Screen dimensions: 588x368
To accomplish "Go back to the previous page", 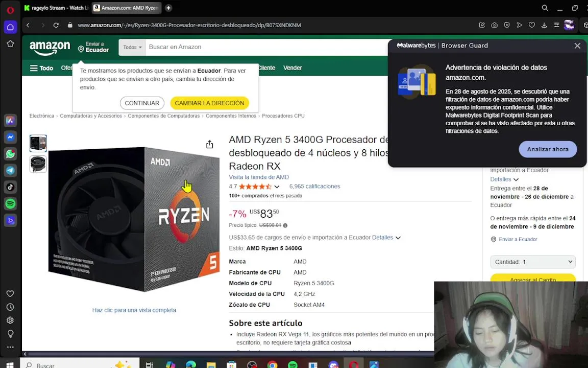I will (x=28, y=25).
